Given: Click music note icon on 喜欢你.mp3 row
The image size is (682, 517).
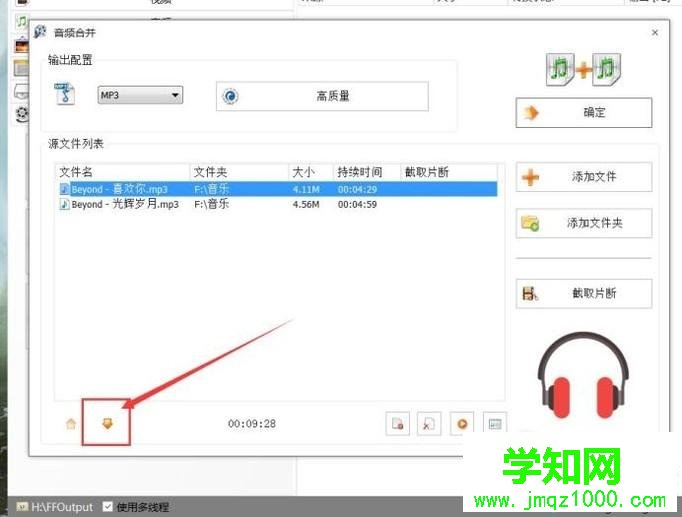Looking at the screenshot, I should [x=64, y=189].
